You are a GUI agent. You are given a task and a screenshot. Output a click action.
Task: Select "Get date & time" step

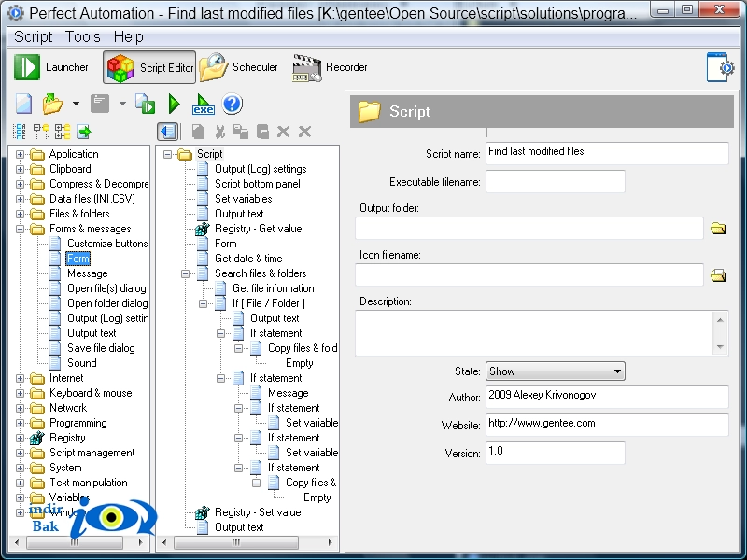point(248,259)
